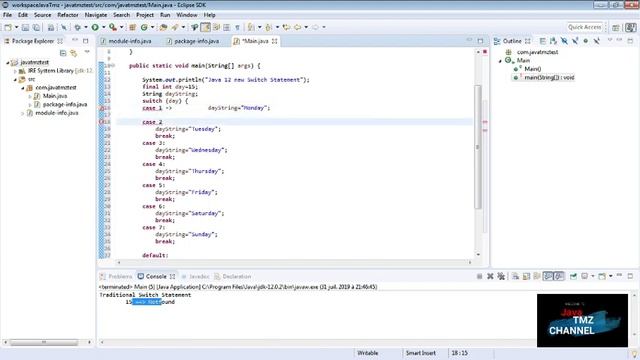Collapse the Main class node in Outline
This screenshot has height=360, width=640.
click(500, 61)
